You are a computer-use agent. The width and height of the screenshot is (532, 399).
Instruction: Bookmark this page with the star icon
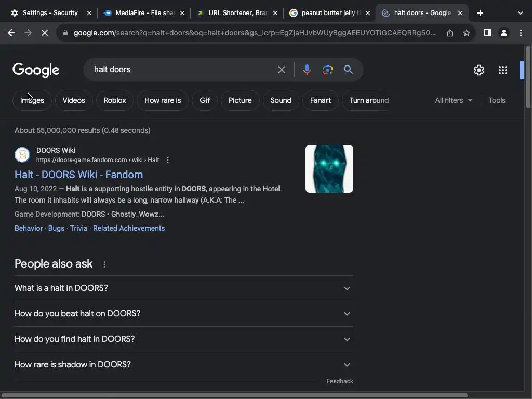pyautogui.click(x=467, y=33)
